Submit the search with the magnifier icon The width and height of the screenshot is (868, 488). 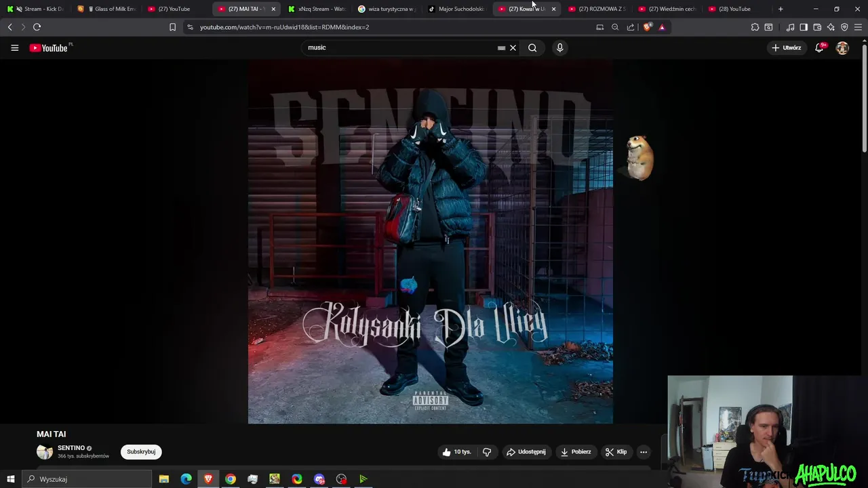[532, 47]
